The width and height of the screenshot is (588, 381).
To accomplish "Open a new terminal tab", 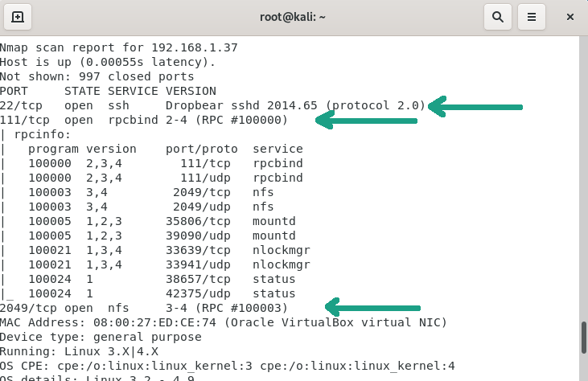I will pyautogui.click(x=18, y=16).
